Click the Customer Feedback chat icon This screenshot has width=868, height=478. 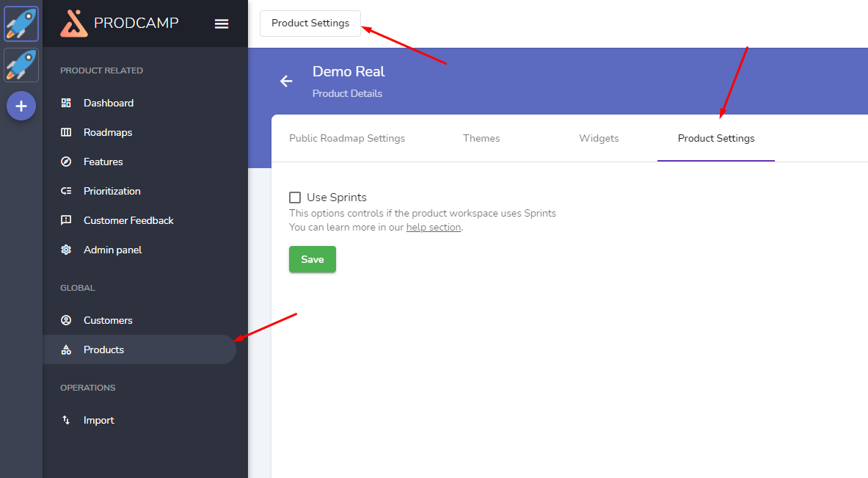point(66,220)
